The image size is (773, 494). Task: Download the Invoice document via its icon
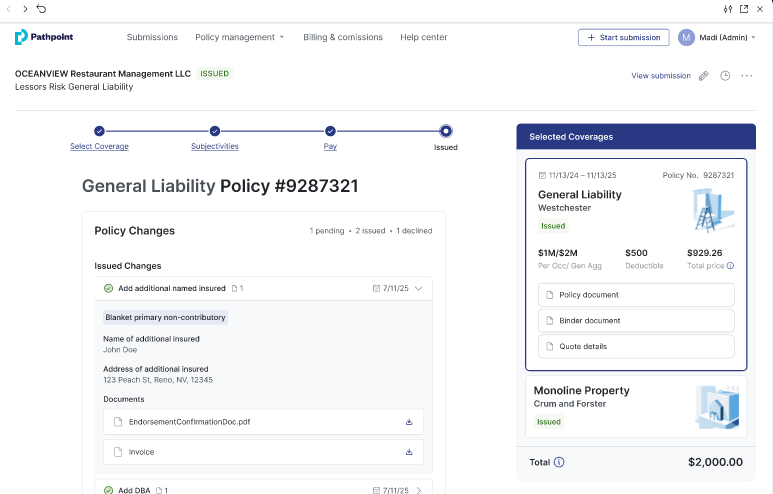tap(409, 452)
